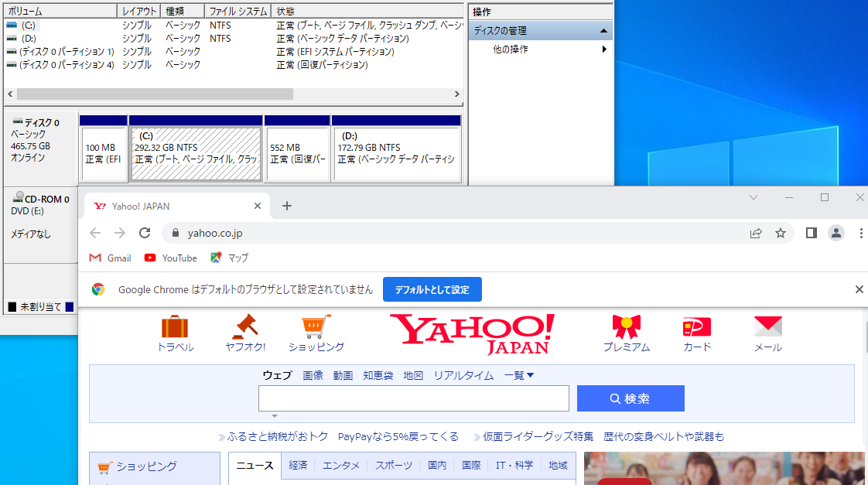
Task: Select 552 MB recovery partition block
Action: point(297,153)
